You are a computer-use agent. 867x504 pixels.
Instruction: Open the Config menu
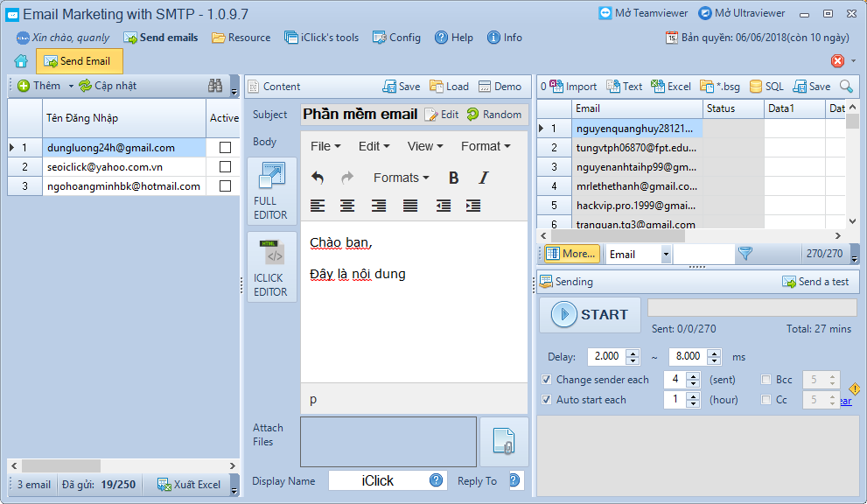[396, 38]
